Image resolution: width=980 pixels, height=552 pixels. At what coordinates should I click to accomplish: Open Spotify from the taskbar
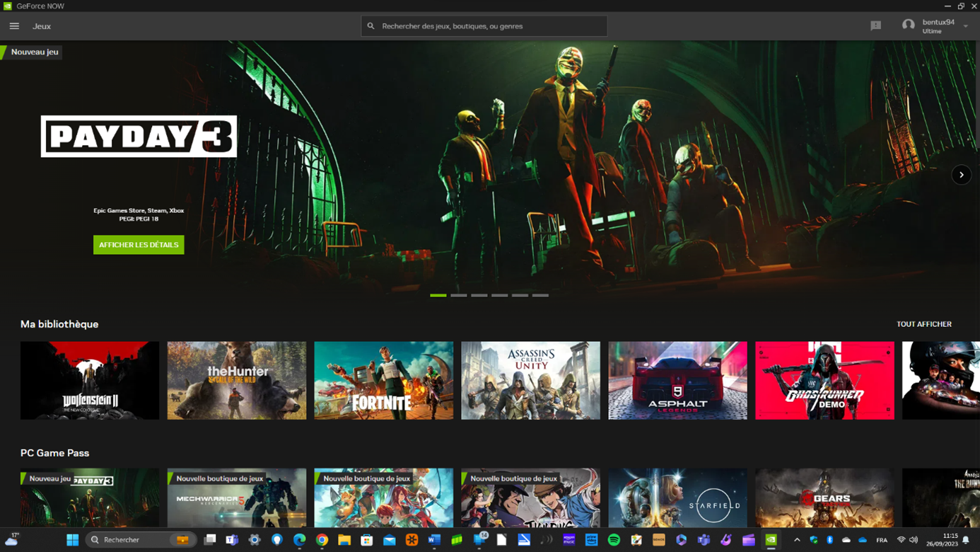614,540
